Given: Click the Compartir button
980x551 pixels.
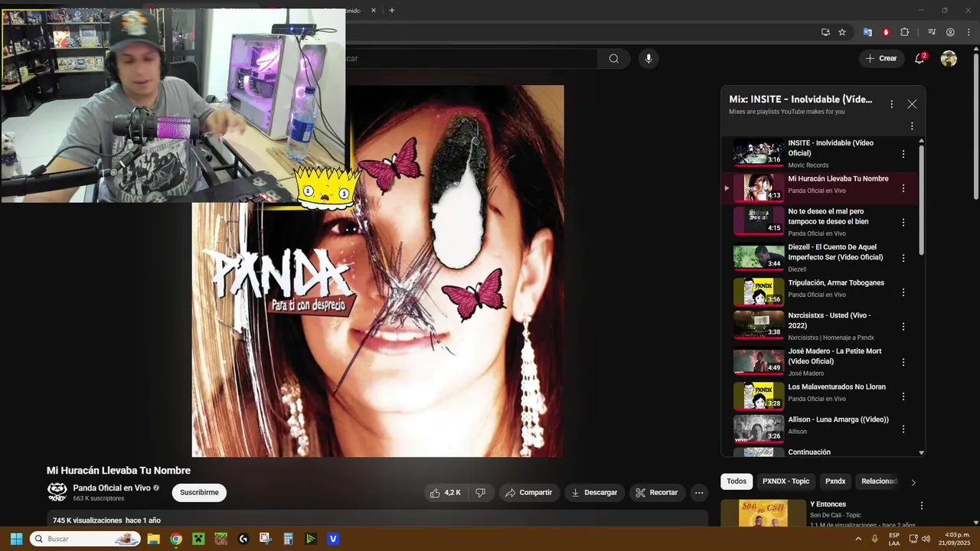Looking at the screenshot, I should (x=529, y=493).
